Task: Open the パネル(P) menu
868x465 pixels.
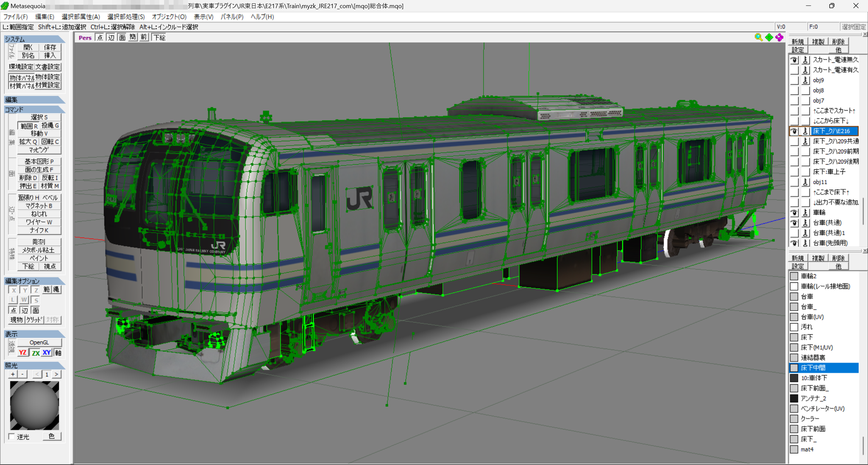Action: point(232,17)
